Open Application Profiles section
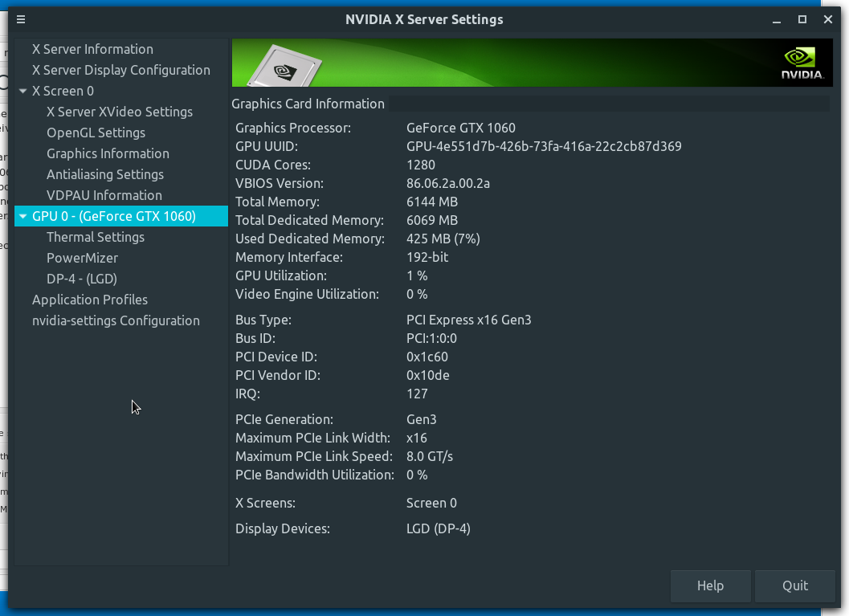Screen dimensions: 849x616 pos(89,300)
